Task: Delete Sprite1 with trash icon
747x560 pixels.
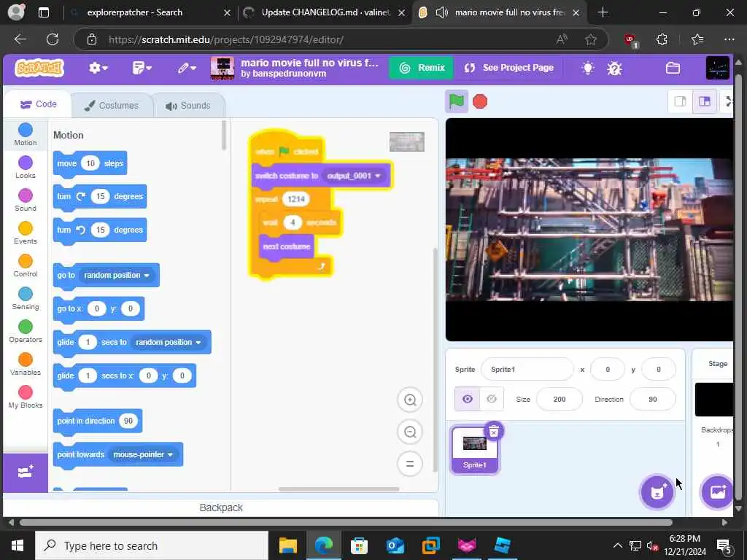Action: click(x=494, y=432)
